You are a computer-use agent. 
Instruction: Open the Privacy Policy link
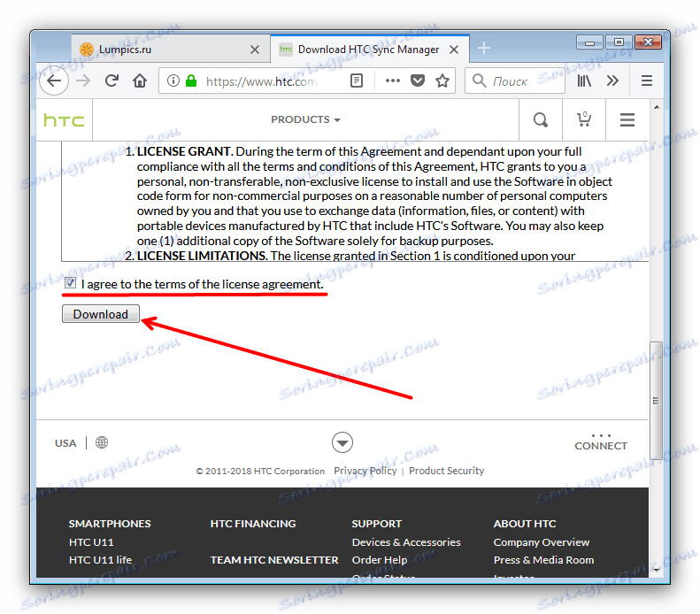365,471
